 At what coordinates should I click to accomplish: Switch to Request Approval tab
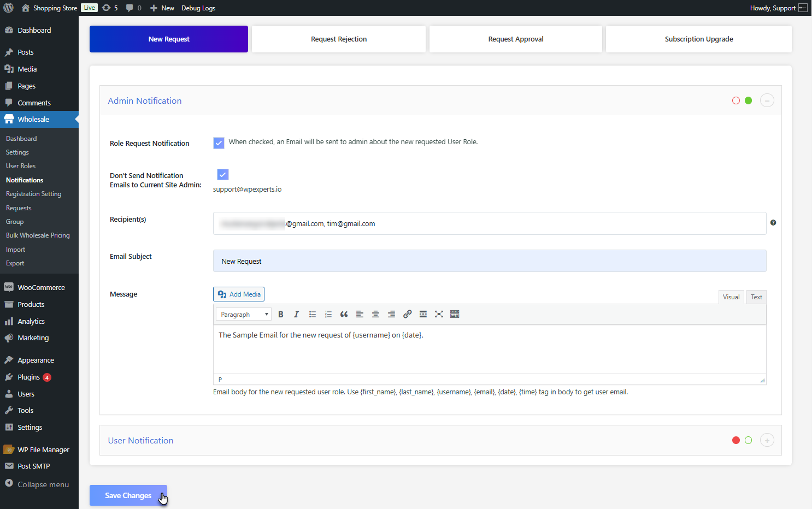pos(516,39)
